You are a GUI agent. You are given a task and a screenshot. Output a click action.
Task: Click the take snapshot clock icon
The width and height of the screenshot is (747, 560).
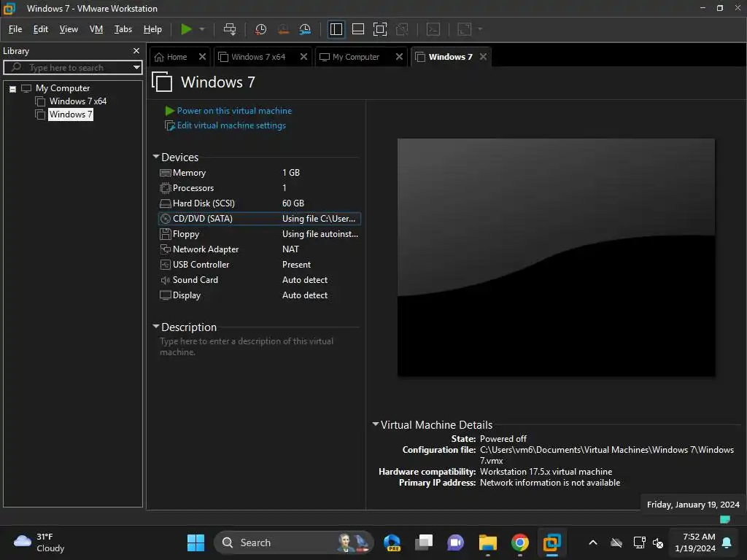[x=260, y=29]
